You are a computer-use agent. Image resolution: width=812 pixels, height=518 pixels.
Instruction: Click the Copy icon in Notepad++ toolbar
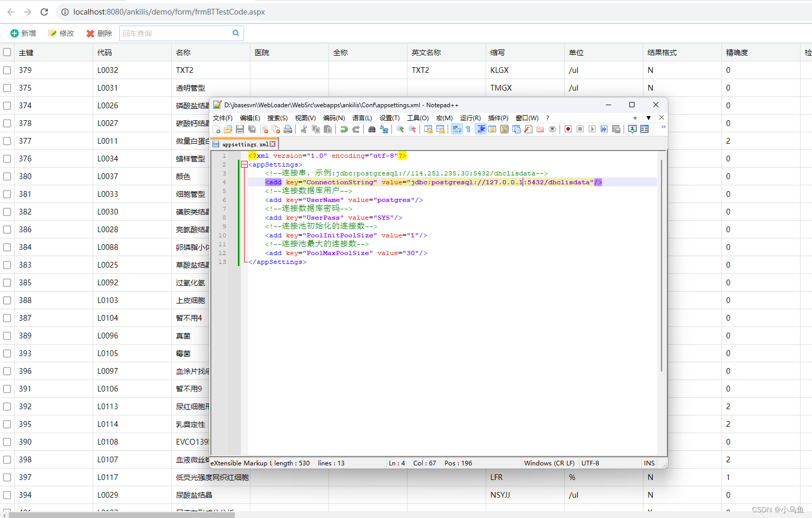pyautogui.click(x=316, y=129)
